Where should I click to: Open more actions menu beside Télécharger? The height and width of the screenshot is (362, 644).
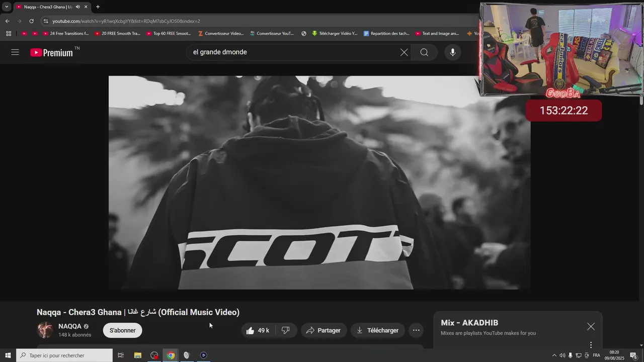[416, 330]
